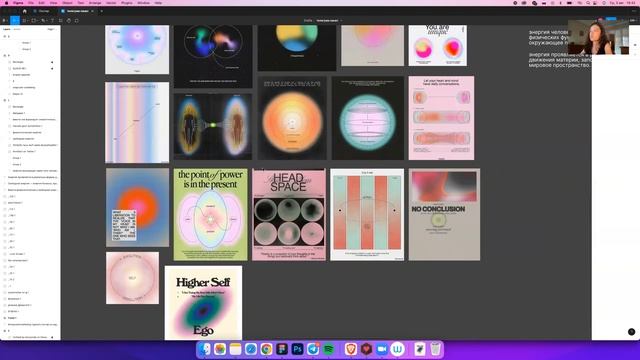Close the current file tab
The height and width of the screenshot is (360, 640).
coord(93,11)
